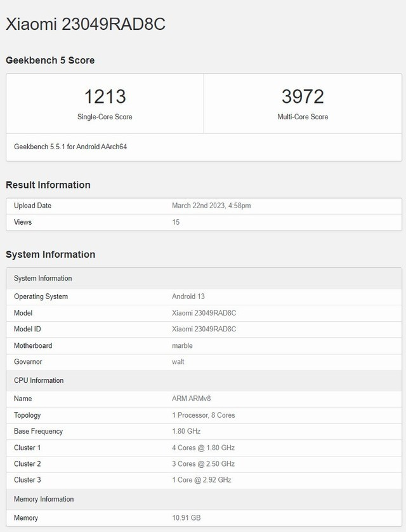Click the Result Information heading
Screen dimensions: 406x532
(48, 185)
